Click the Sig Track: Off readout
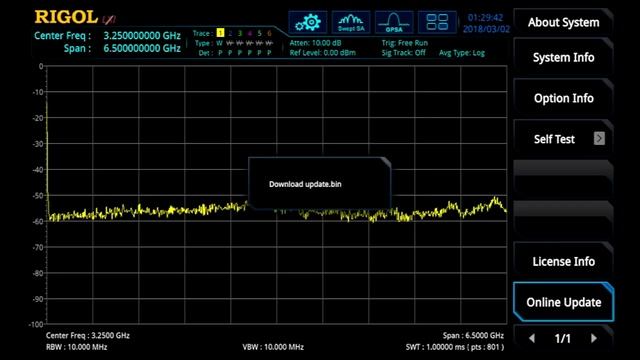The image size is (640, 360). 403,53
